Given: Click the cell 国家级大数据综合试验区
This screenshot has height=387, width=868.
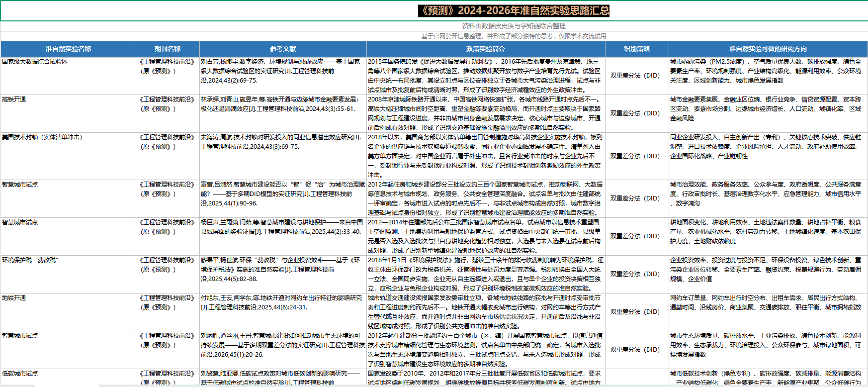Looking at the screenshot, I should 68,76.
